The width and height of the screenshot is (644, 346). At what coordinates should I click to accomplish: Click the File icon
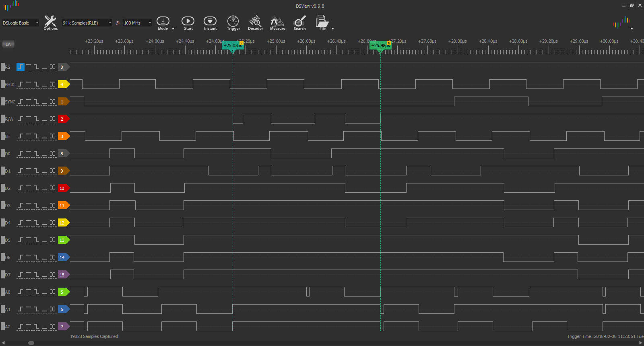[322, 22]
